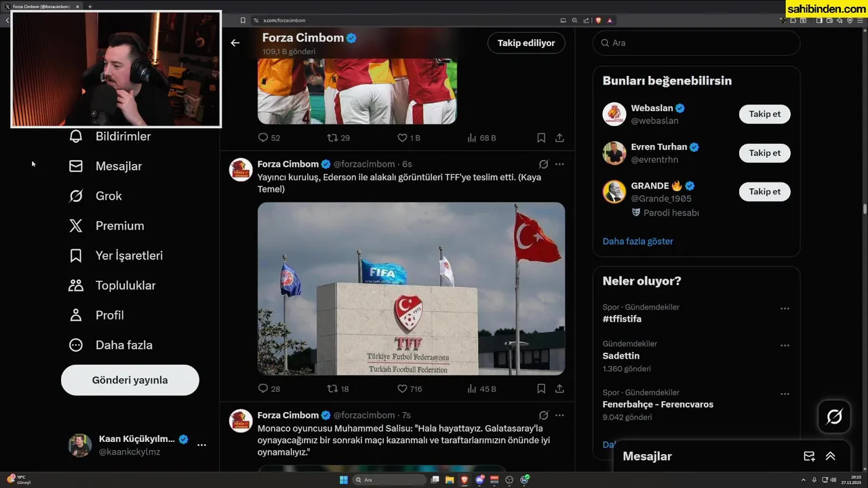Reply to the TFF Ederson post

click(264, 388)
